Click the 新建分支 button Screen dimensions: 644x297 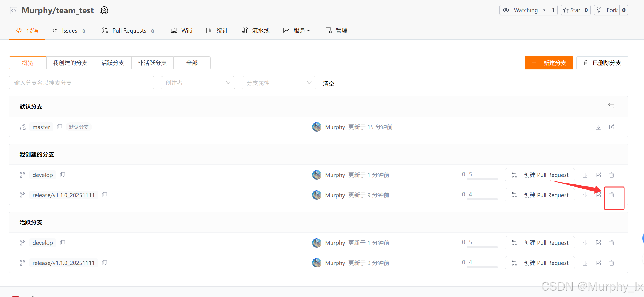pos(549,63)
